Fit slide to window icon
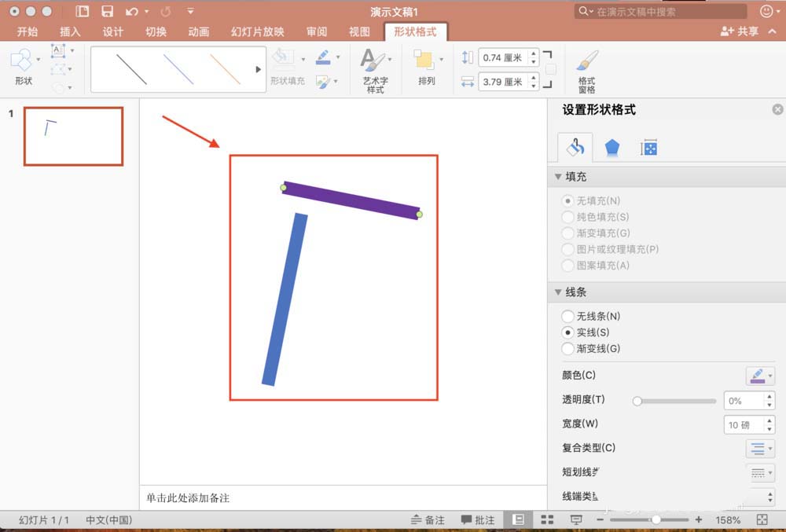The height and width of the screenshot is (532, 786). point(762,520)
